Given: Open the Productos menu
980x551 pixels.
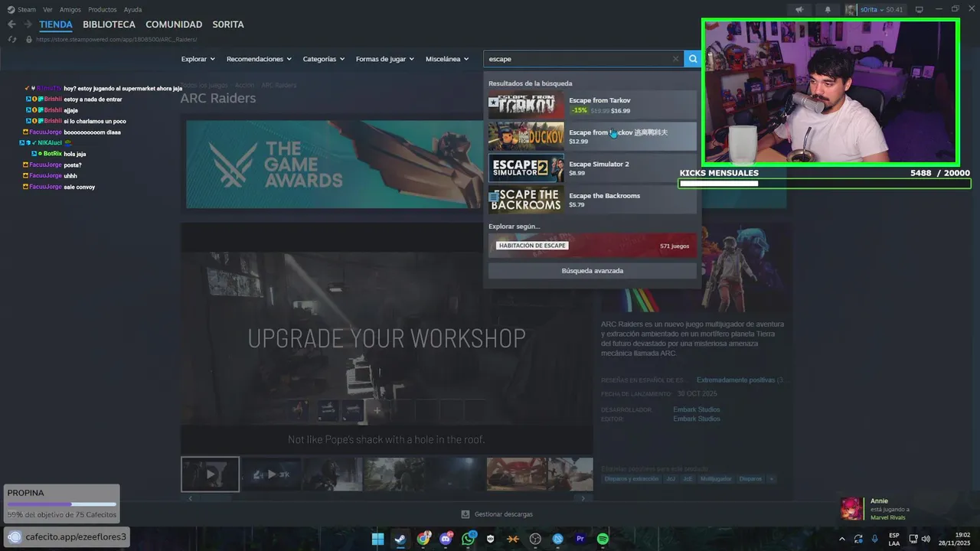Looking at the screenshot, I should tap(103, 9).
